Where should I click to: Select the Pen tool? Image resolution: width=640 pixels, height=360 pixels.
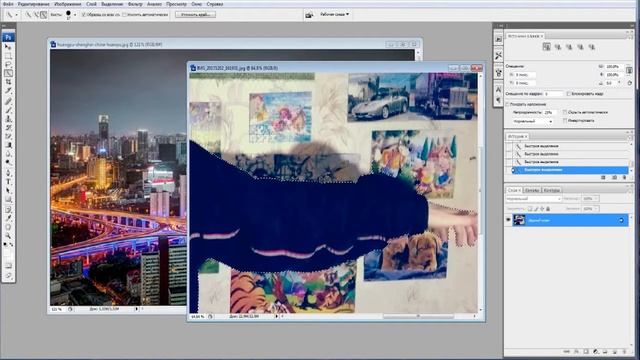[x=8, y=173]
